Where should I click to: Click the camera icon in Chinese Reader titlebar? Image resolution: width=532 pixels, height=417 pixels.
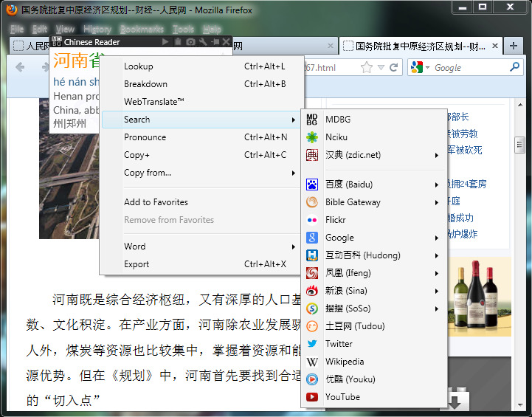pyautogui.click(x=190, y=42)
